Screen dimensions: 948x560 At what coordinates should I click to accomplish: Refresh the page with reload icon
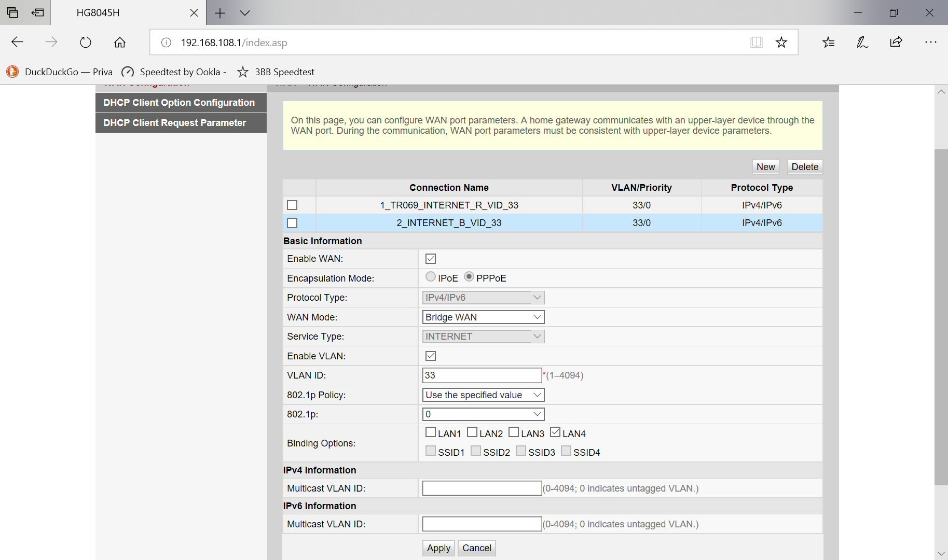pos(86,42)
